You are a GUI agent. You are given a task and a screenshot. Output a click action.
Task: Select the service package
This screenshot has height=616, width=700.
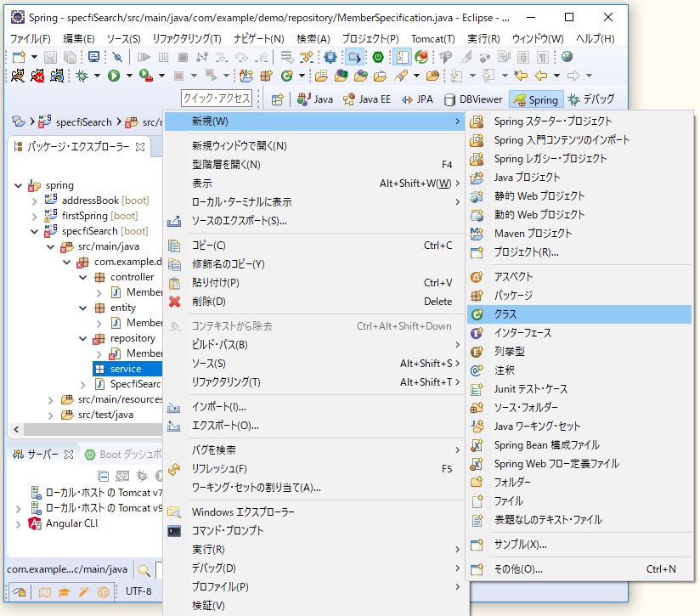127,369
